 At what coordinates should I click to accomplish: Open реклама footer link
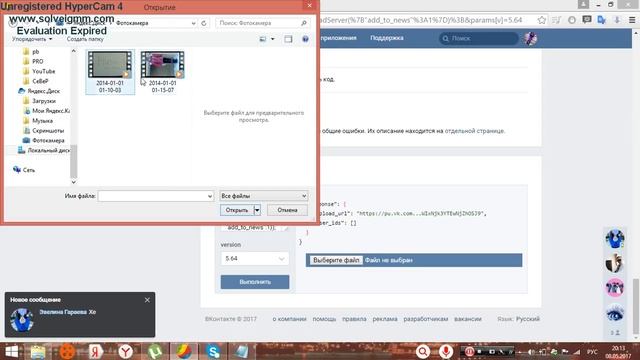[x=384, y=319]
